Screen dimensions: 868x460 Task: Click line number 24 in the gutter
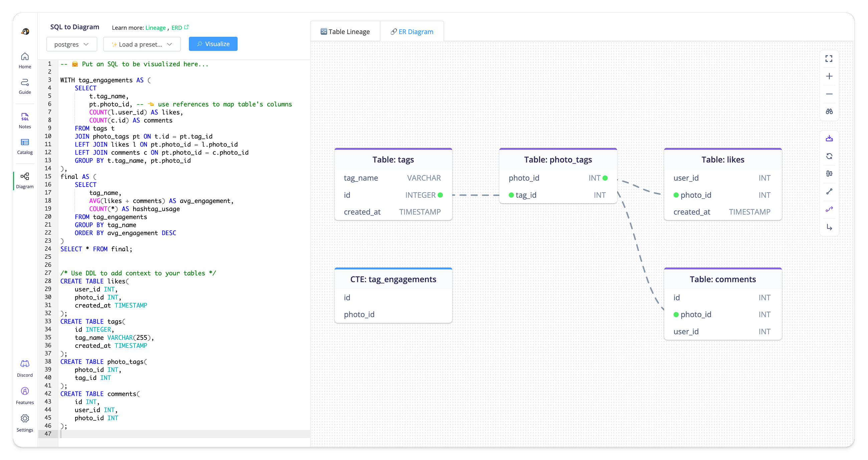(x=48, y=249)
